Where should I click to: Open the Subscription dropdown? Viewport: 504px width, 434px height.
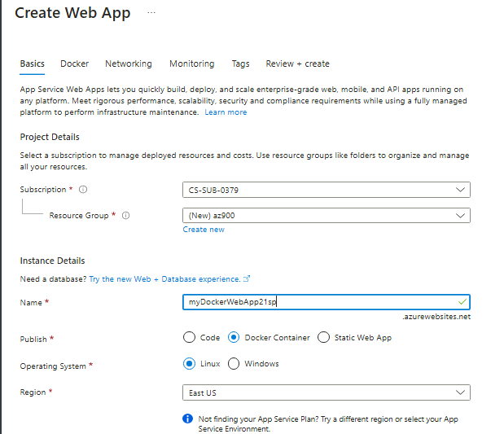pos(327,190)
